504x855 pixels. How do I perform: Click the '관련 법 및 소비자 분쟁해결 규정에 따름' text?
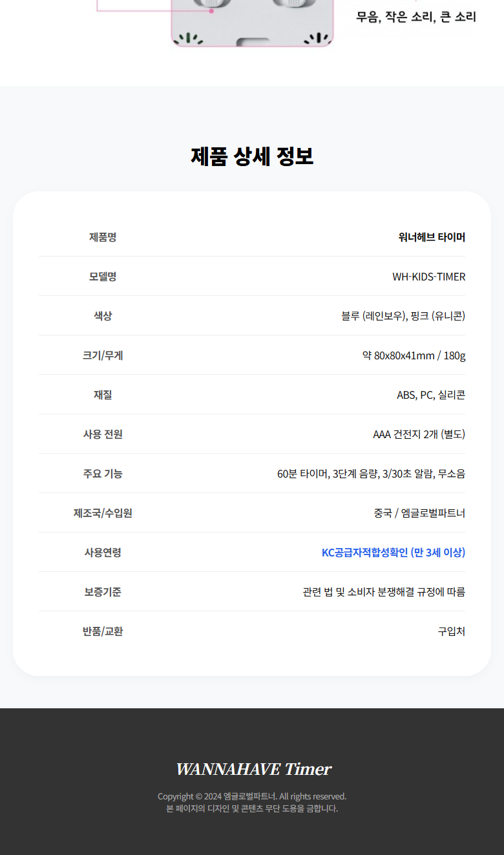384,592
